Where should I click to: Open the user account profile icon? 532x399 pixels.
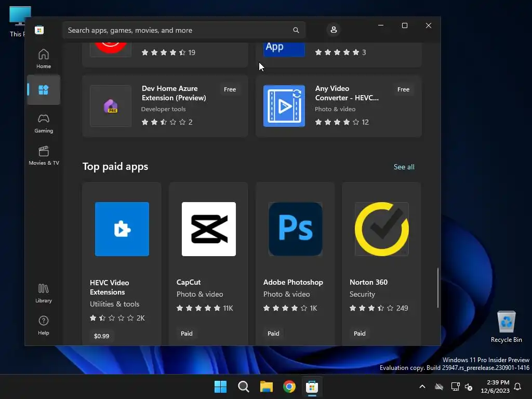[x=334, y=30]
